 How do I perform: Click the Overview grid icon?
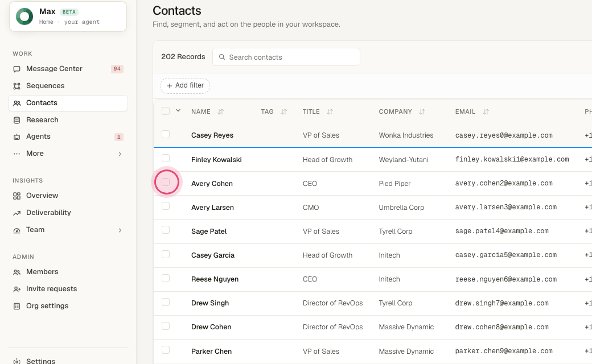(x=17, y=196)
